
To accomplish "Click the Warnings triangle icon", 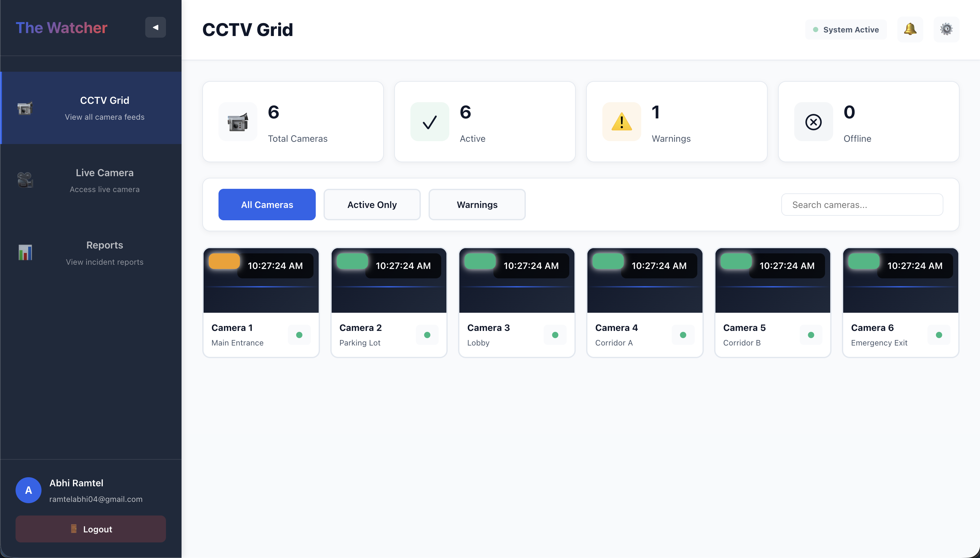I will pos(621,122).
